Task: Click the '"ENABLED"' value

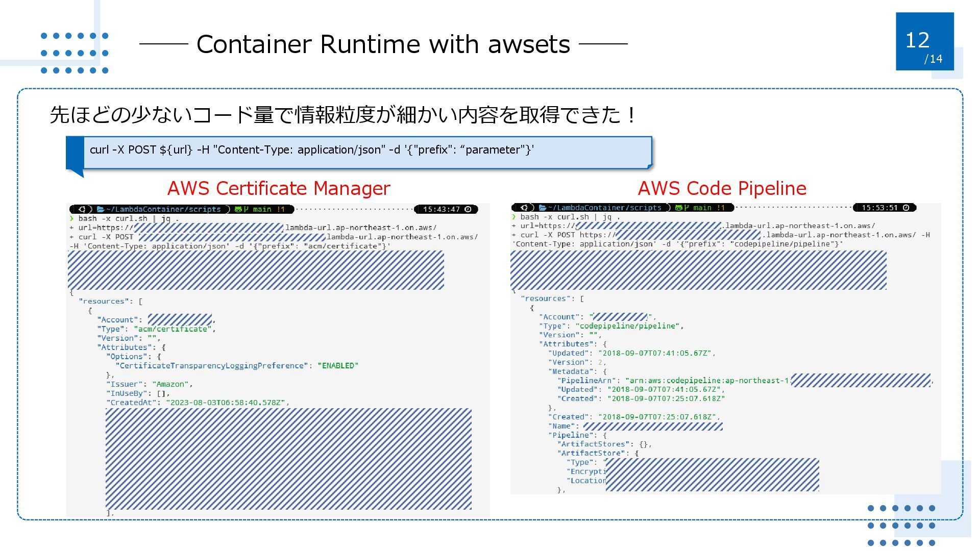Action: click(x=338, y=366)
